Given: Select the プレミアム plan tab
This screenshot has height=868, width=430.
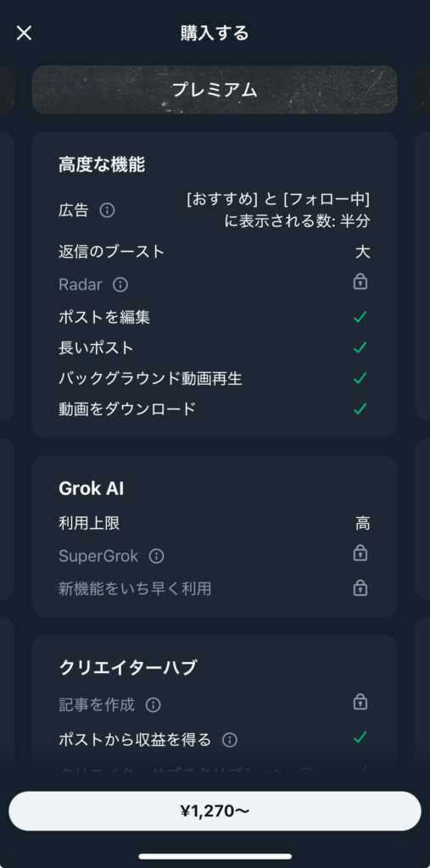Looking at the screenshot, I should [215, 90].
